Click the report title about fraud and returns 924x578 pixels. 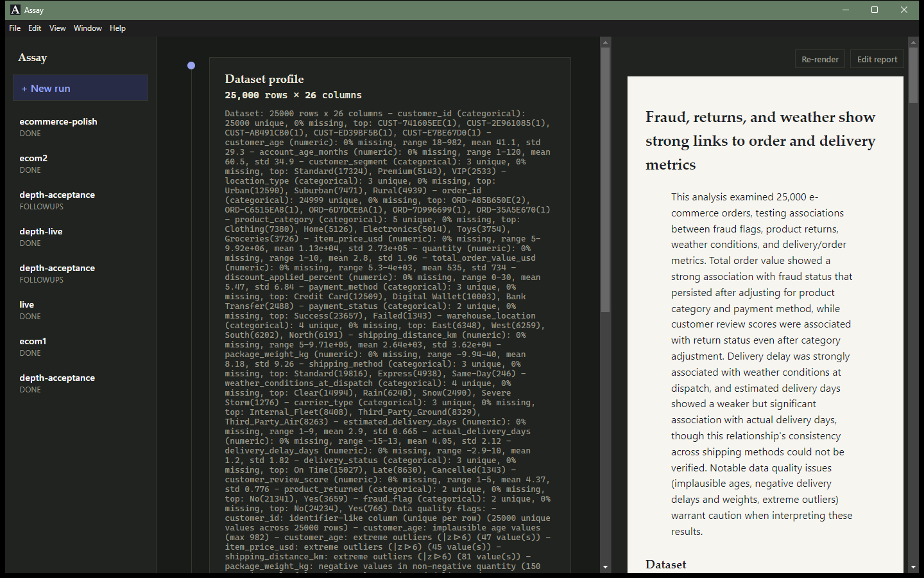(760, 141)
